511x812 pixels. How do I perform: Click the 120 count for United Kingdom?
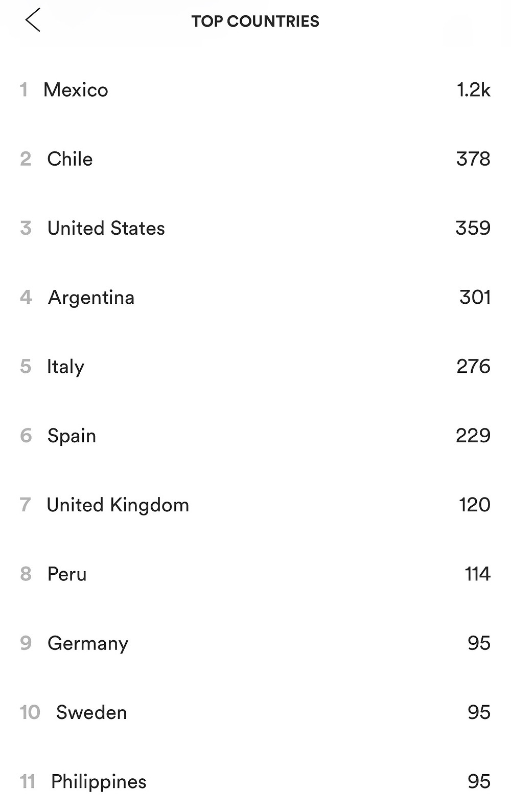pyautogui.click(x=475, y=505)
